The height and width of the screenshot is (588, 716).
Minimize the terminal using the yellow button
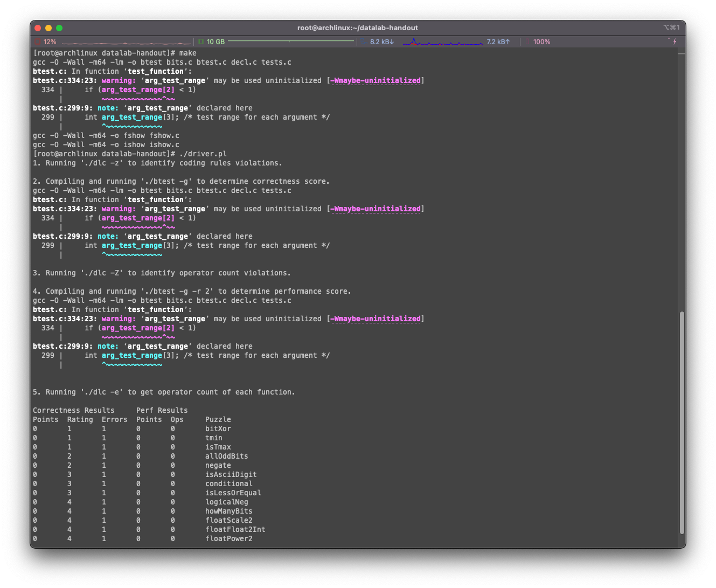point(48,28)
